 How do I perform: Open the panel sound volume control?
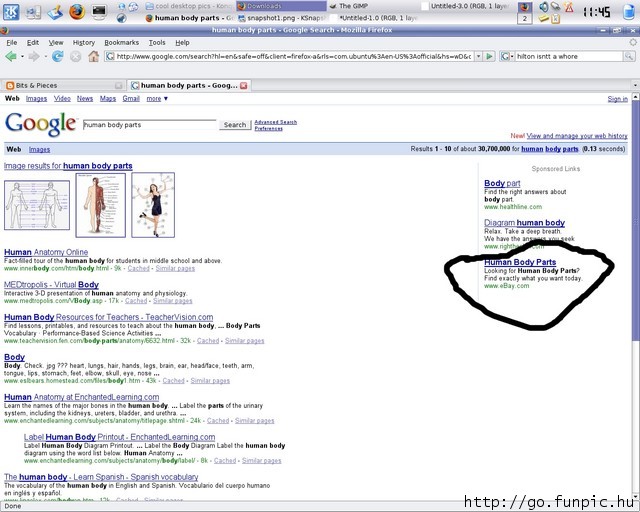[543, 7]
